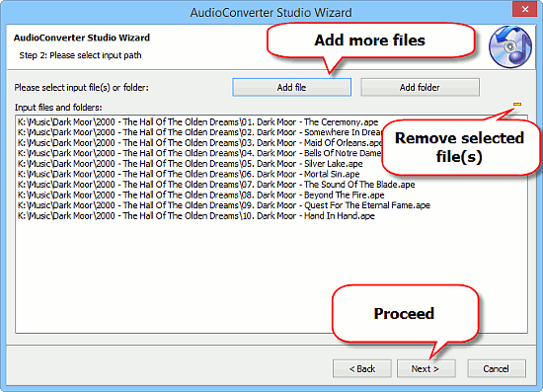The image size is (543, 392).
Task: Select file 04. Dark Moor - Bells Of Notre Dame
Action: pyautogui.click(x=199, y=153)
